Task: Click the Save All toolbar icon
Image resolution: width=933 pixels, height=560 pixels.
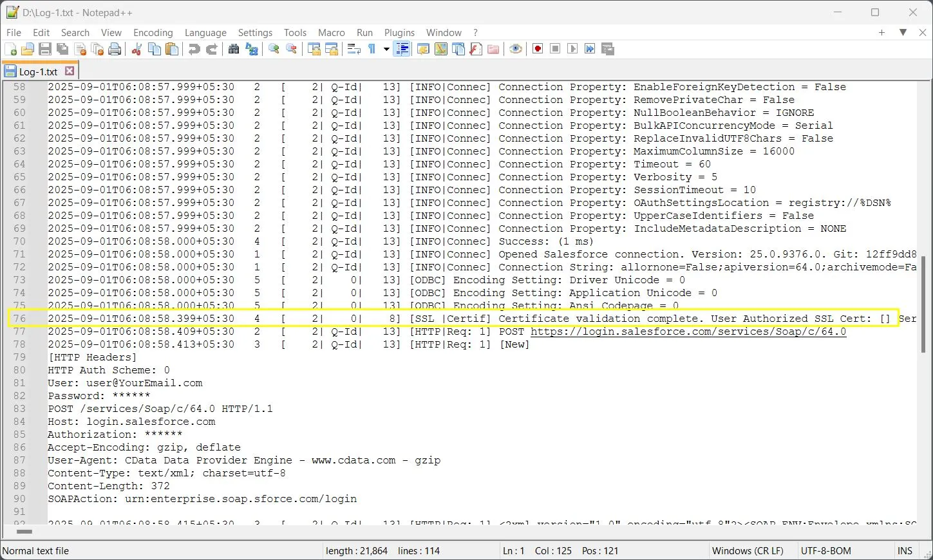Action: coord(62,50)
